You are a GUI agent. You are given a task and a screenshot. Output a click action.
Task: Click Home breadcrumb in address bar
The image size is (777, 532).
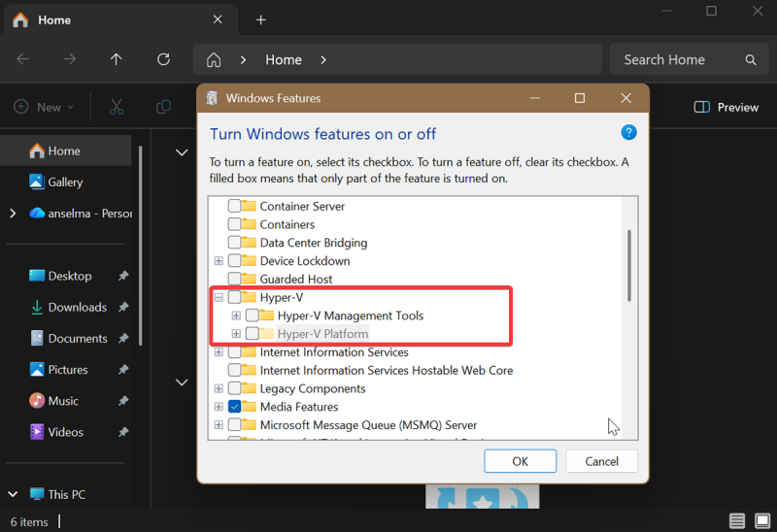pos(284,60)
